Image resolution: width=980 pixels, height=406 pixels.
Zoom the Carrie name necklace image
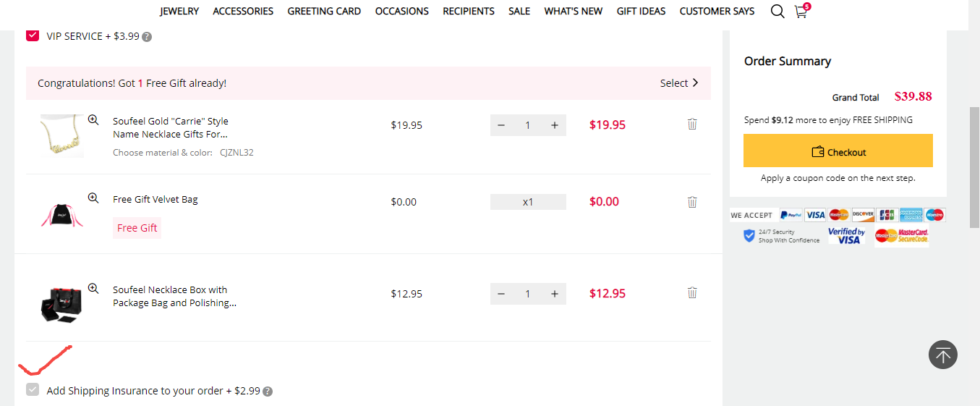[93, 120]
